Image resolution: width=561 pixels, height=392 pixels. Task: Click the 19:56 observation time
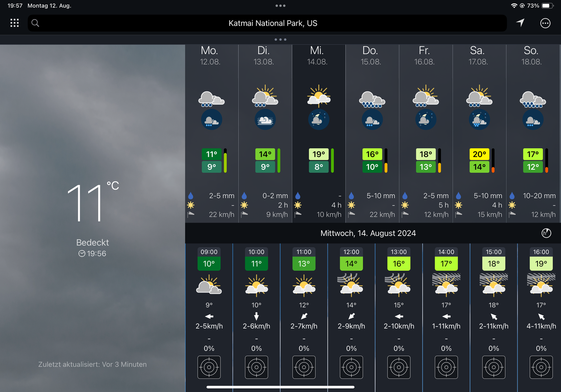93,254
